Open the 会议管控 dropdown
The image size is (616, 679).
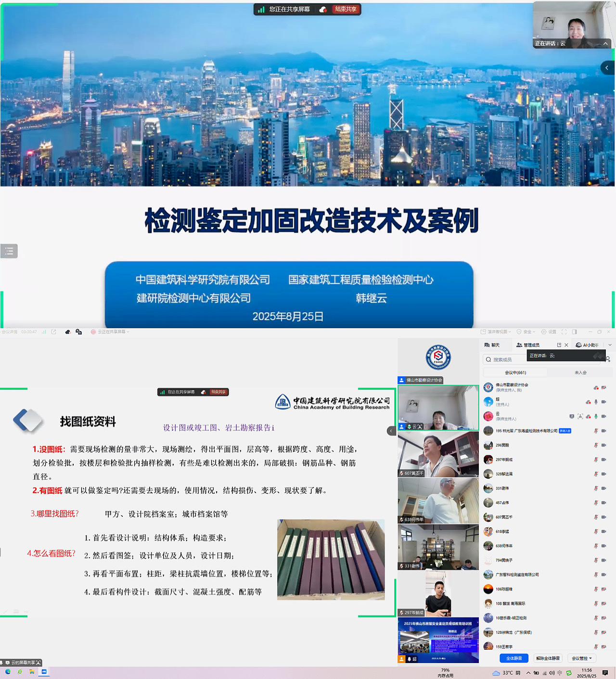click(x=582, y=658)
